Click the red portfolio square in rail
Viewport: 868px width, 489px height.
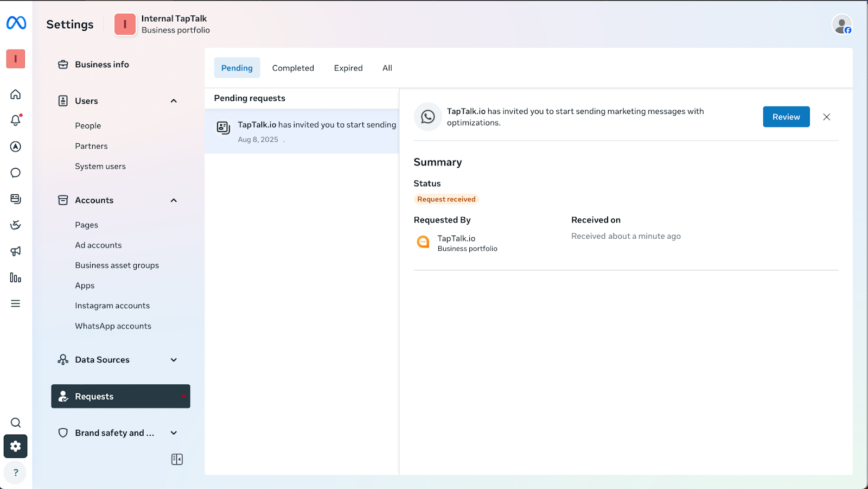[x=16, y=59]
